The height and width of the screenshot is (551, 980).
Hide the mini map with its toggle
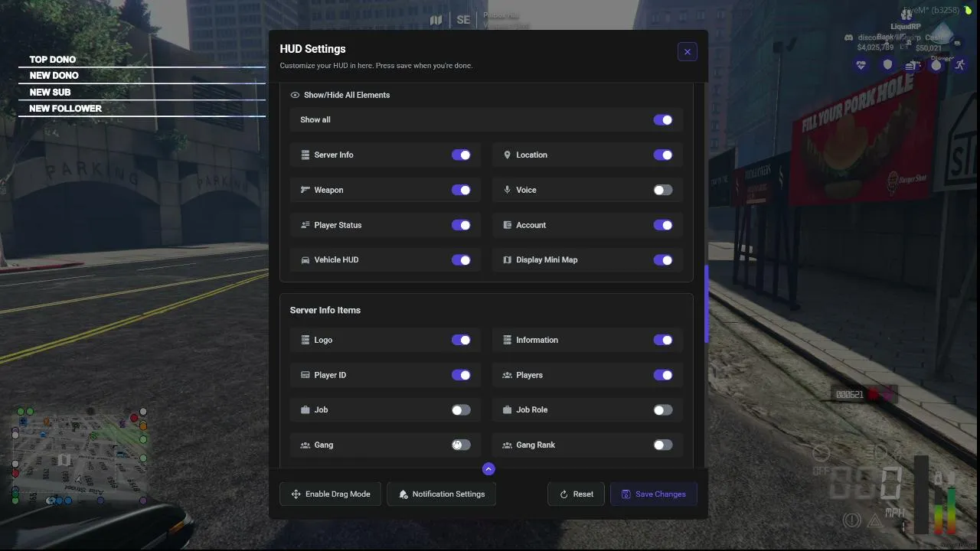pyautogui.click(x=663, y=260)
